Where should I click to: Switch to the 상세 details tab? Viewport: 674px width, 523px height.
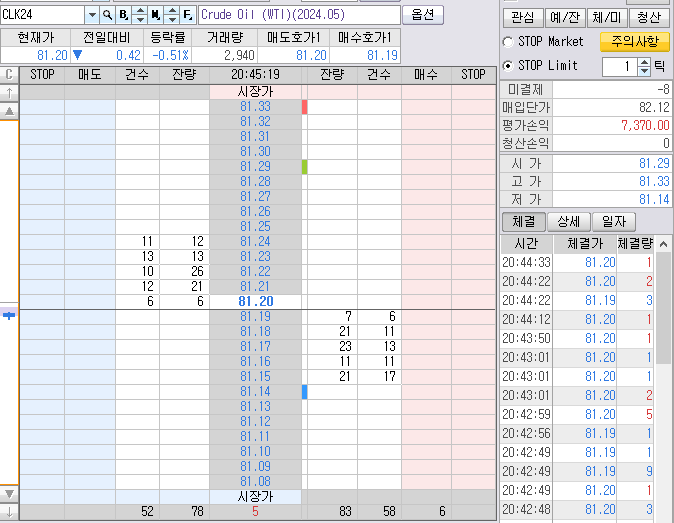(569, 222)
